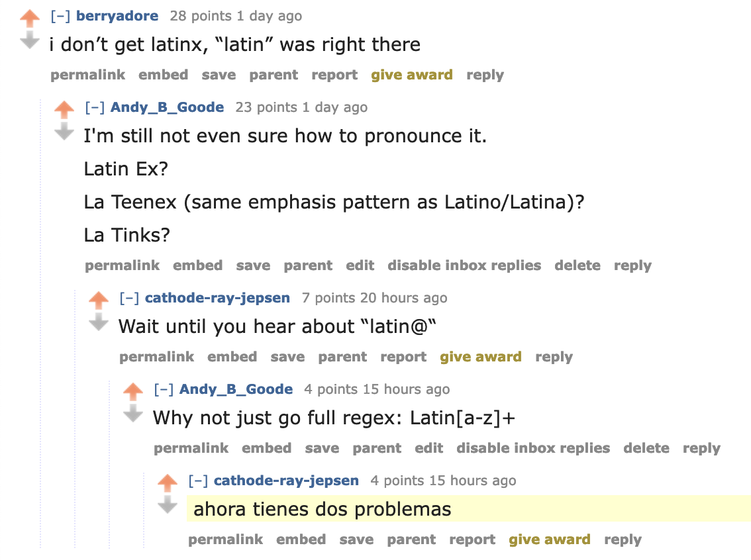Downvote the regex comment

[132, 412]
